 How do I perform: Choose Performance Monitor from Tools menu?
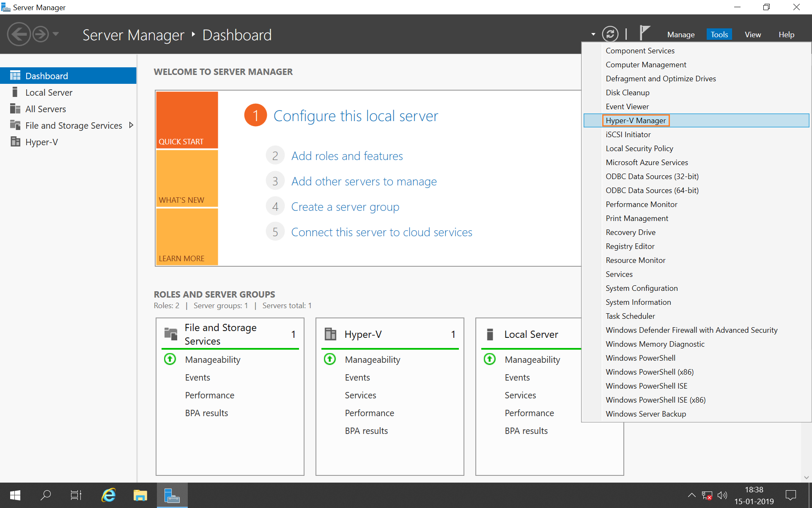coord(696,204)
